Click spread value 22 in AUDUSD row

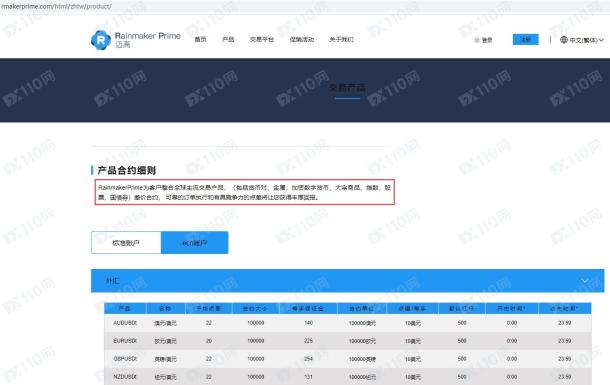click(209, 323)
